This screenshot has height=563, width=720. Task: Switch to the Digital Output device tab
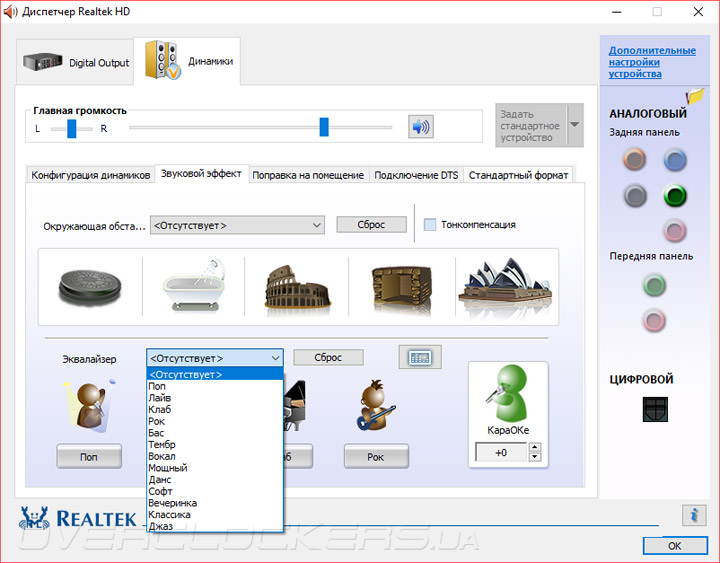[x=76, y=62]
